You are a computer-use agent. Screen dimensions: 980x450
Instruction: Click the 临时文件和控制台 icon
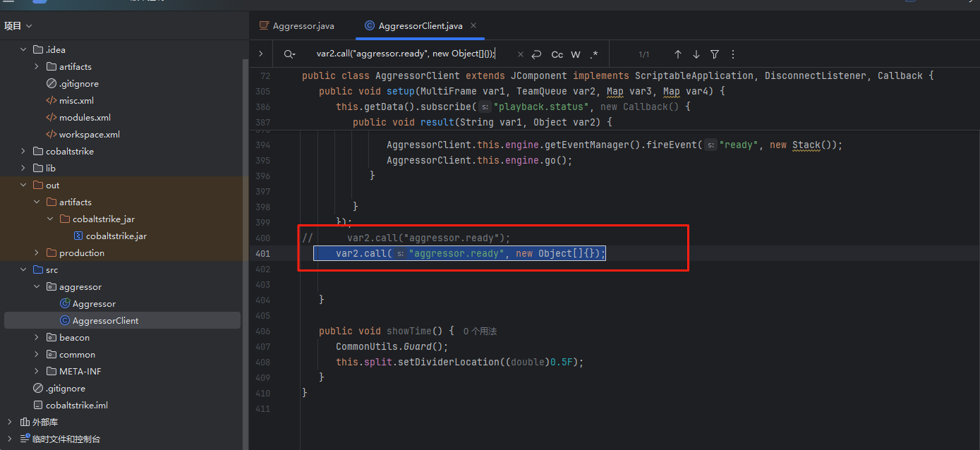tap(25, 439)
